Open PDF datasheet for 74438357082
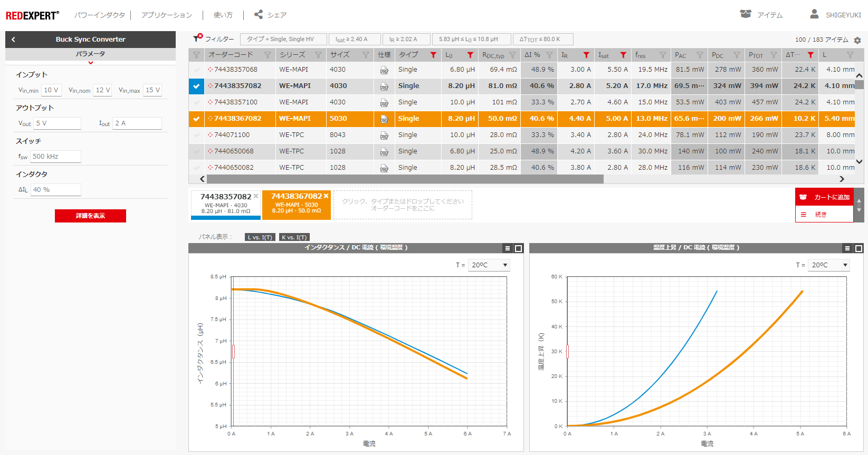Viewport: 868px width, 455px height. (384, 86)
